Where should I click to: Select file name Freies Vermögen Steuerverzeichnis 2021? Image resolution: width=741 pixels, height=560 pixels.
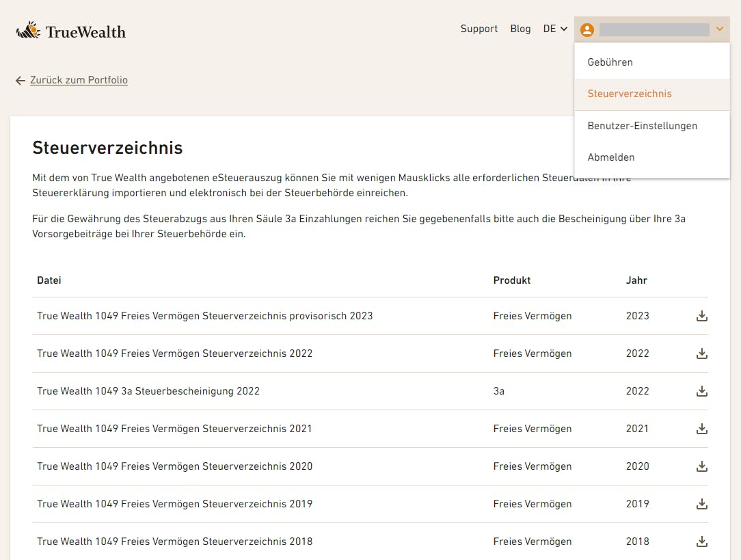pyautogui.click(x=174, y=429)
